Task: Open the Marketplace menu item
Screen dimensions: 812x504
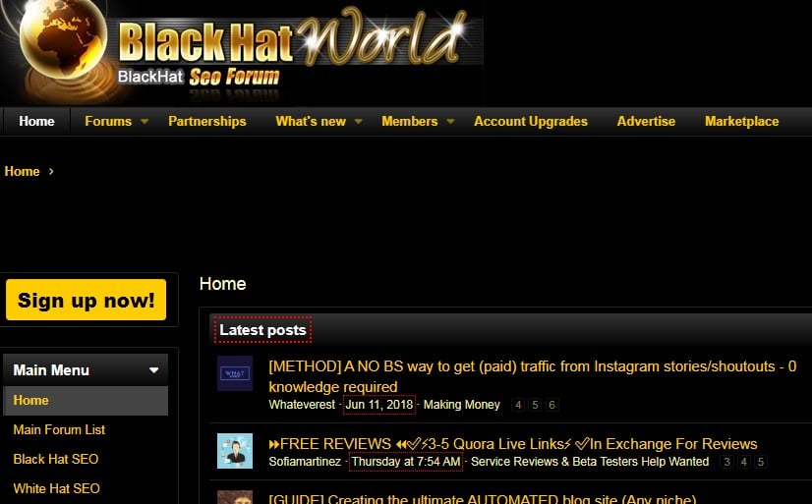Action: tap(741, 121)
